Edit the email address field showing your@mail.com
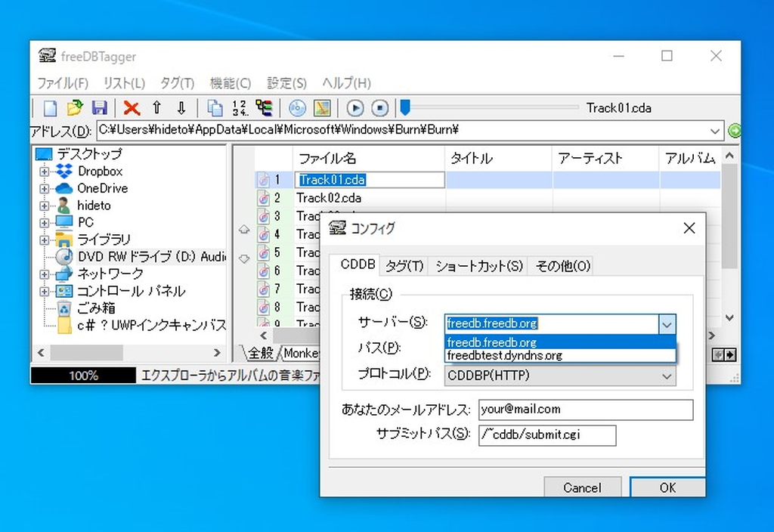Image resolution: width=774 pixels, height=532 pixels. pos(586,409)
